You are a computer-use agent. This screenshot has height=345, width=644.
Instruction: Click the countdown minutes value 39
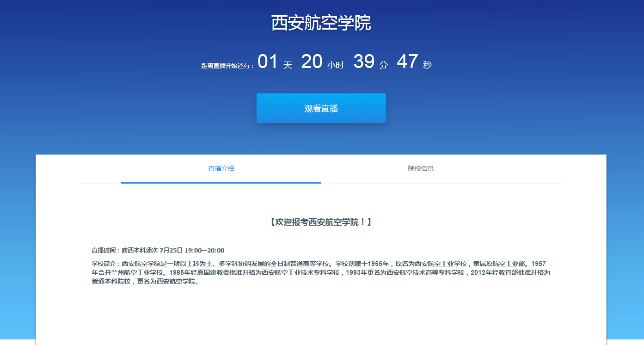pyautogui.click(x=364, y=62)
